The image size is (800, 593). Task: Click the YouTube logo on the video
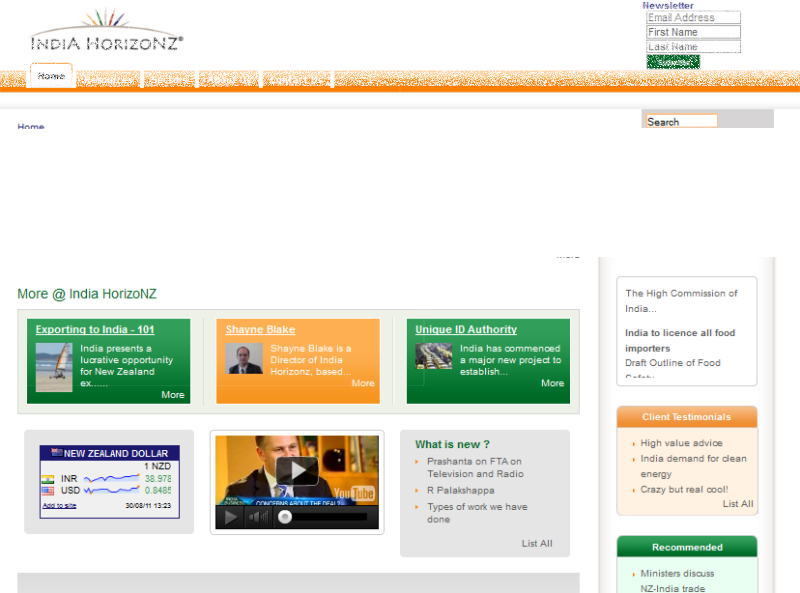coord(354,493)
